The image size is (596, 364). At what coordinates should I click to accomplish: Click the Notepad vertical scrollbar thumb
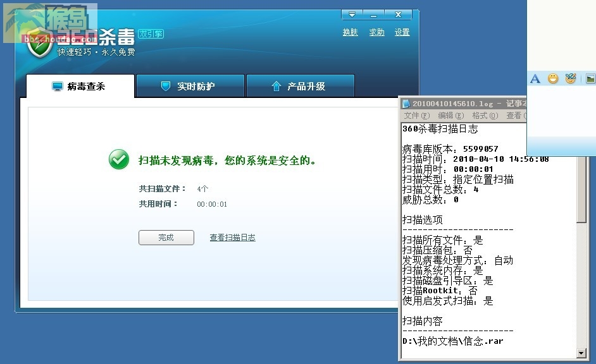pyautogui.click(x=581, y=190)
